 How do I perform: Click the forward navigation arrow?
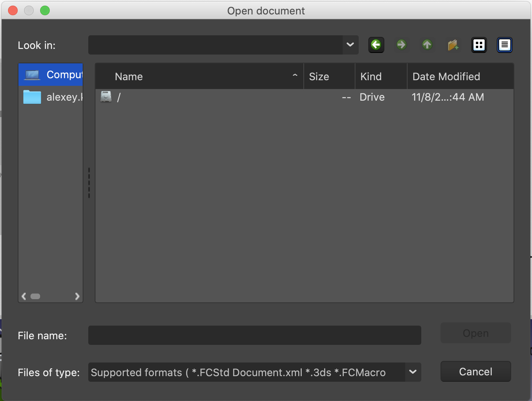click(x=402, y=45)
